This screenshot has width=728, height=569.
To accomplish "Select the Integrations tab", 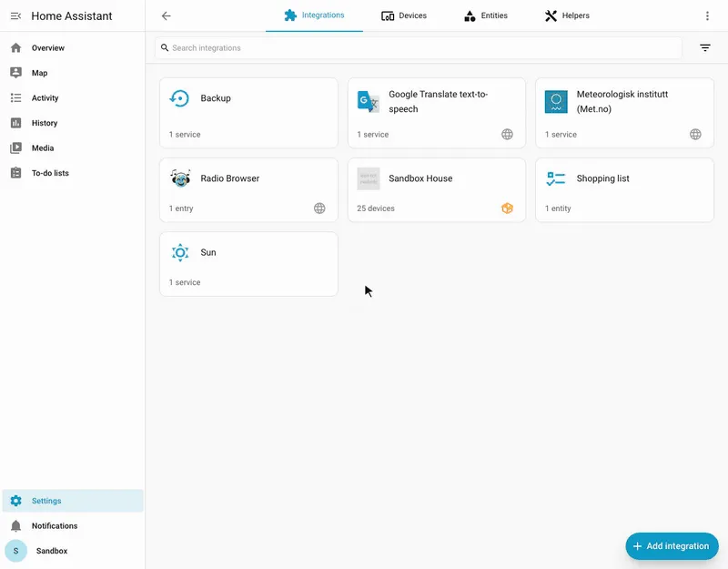I will (314, 15).
